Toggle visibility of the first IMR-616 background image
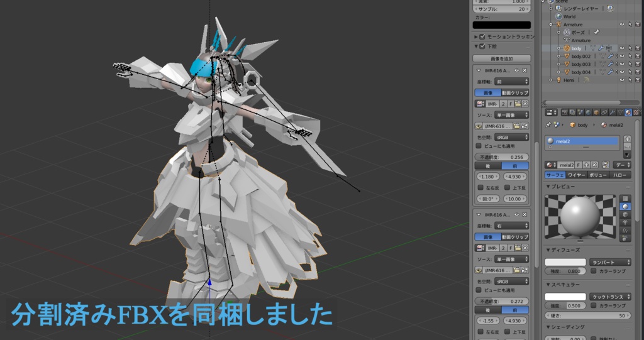 point(517,70)
